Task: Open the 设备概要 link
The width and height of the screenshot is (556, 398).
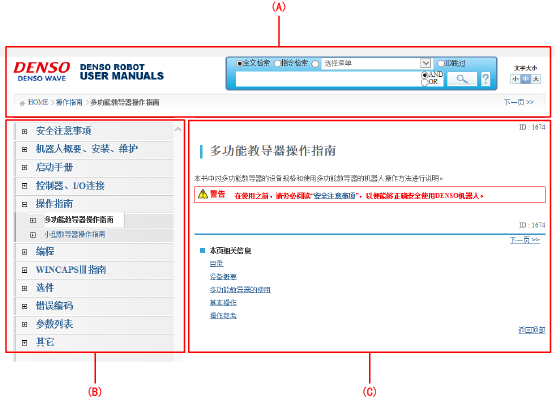Action: (x=223, y=277)
